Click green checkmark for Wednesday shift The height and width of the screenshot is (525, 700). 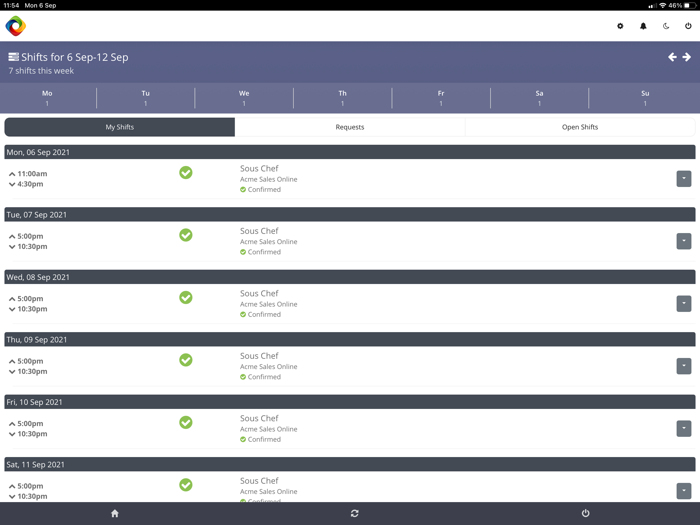[x=186, y=297]
